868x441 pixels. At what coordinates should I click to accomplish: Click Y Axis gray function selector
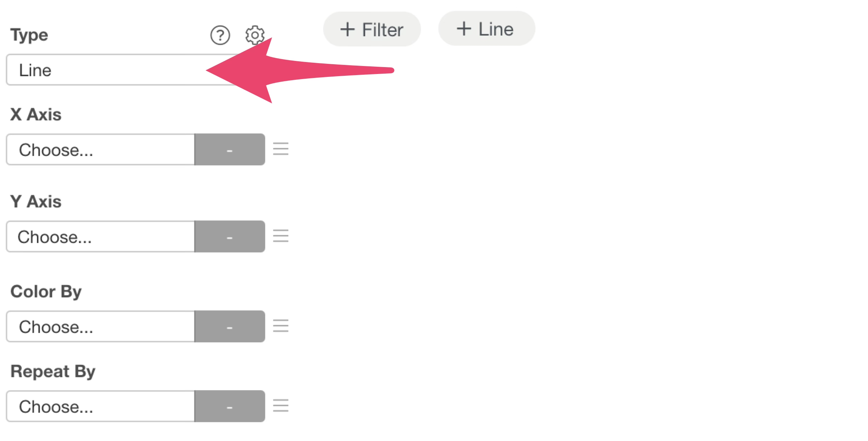tap(230, 236)
